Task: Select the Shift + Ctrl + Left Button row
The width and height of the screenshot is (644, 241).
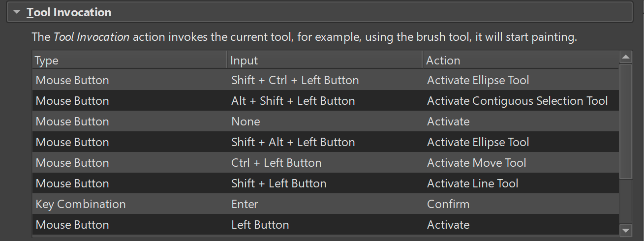Action: [295, 80]
